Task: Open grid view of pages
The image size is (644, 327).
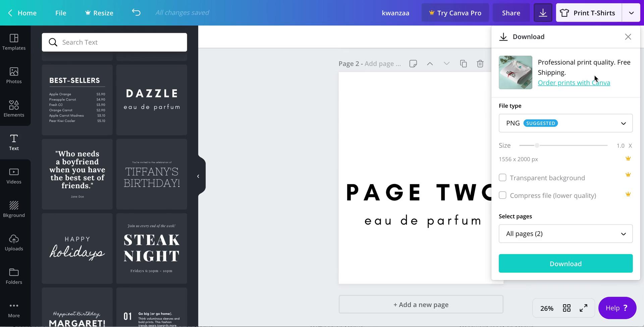Action: [567, 308]
